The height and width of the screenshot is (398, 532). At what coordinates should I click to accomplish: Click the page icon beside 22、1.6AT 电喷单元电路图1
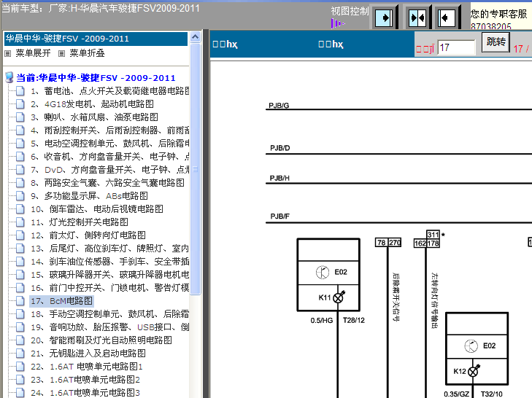pos(20,367)
